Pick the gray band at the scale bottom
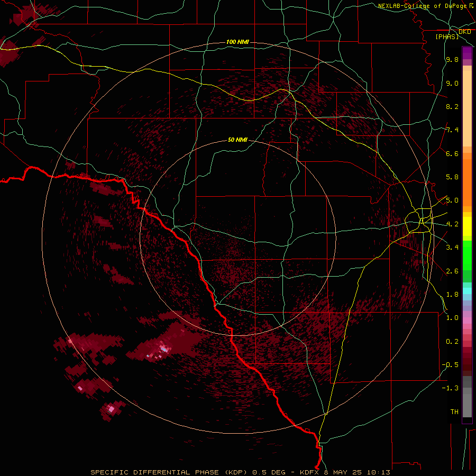The width and height of the screenshot is (476, 476). click(x=467, y=397)
